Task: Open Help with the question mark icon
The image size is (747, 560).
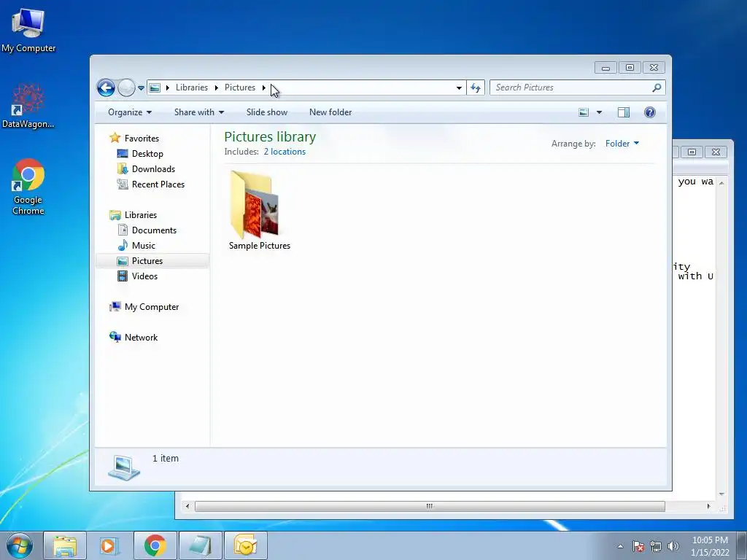Action: pos(650,112)
